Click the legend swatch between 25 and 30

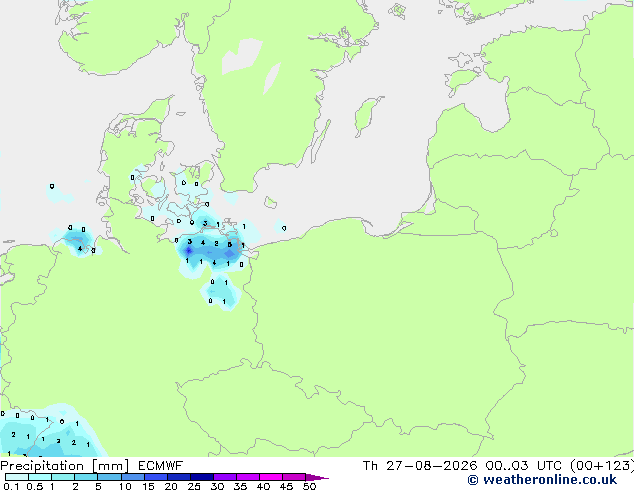coord(202,477)
